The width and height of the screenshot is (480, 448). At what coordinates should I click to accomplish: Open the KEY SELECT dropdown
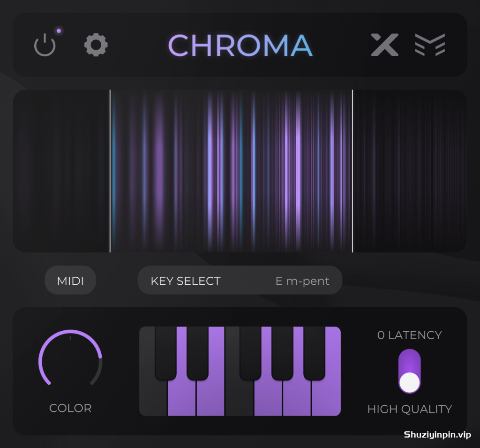coord(240,281)
